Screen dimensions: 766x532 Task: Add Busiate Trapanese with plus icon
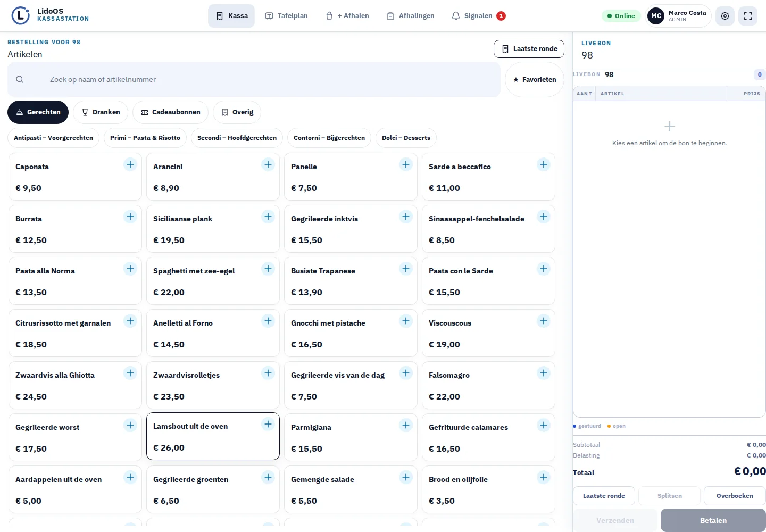(406, 269)
